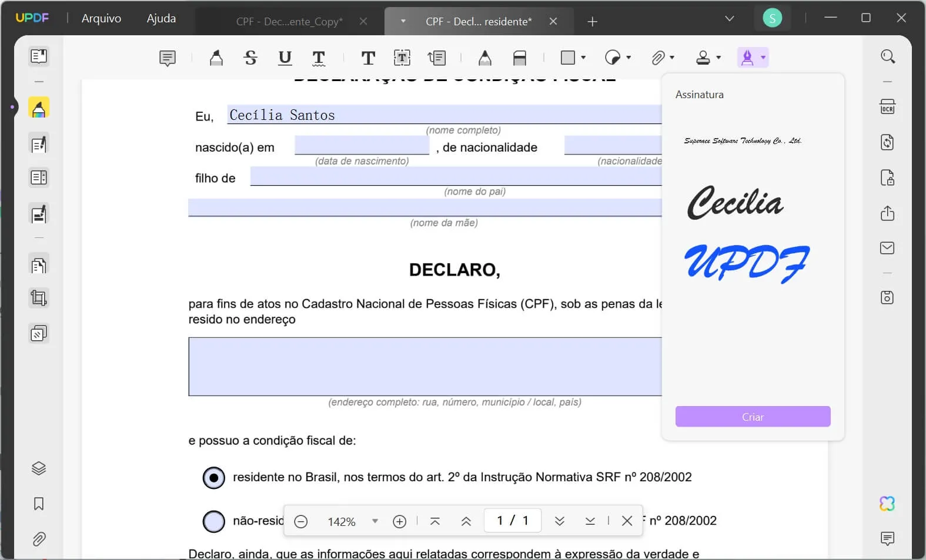Screen dimensions: 926x560
Task: Go to the previous page
Action: 466,521
